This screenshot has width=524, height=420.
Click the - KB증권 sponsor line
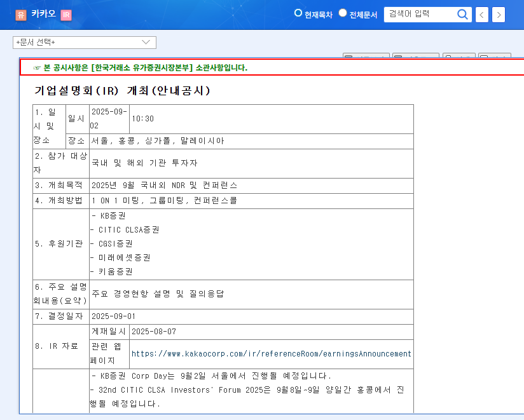point(109,216)
